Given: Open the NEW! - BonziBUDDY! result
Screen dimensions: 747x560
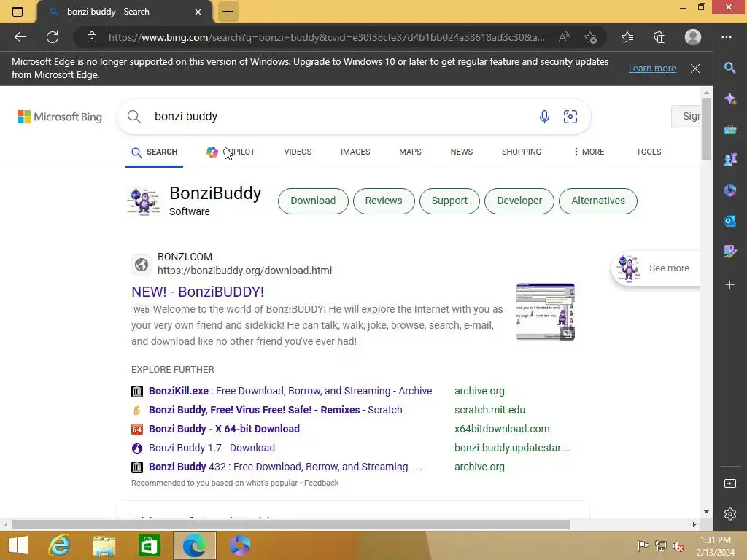Looking at the screenshot, I should [198, 292].
